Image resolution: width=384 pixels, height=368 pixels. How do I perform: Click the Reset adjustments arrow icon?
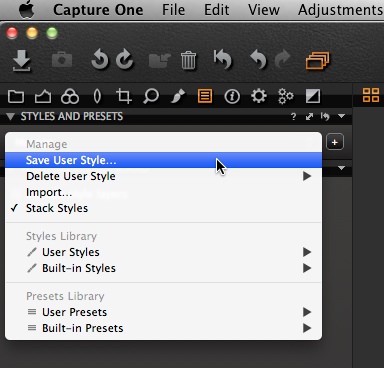coord(222,59)
